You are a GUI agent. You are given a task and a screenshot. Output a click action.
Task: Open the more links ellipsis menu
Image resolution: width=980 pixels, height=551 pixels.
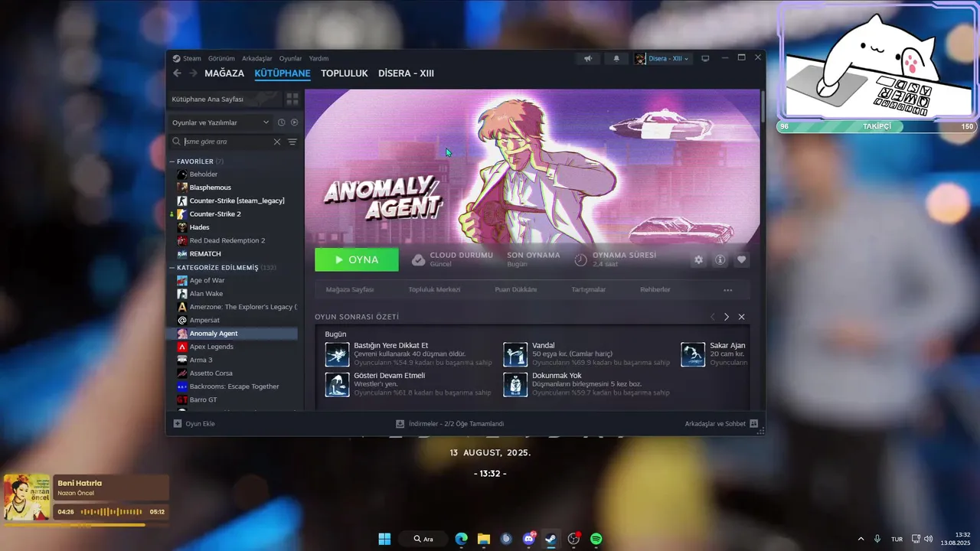727,290
